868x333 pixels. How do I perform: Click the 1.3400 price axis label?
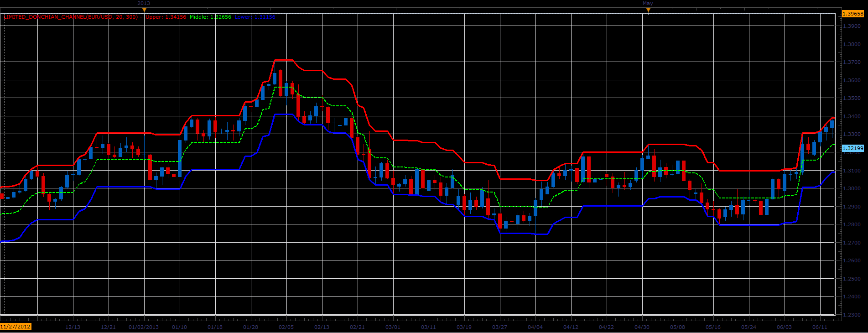(852, 116)
